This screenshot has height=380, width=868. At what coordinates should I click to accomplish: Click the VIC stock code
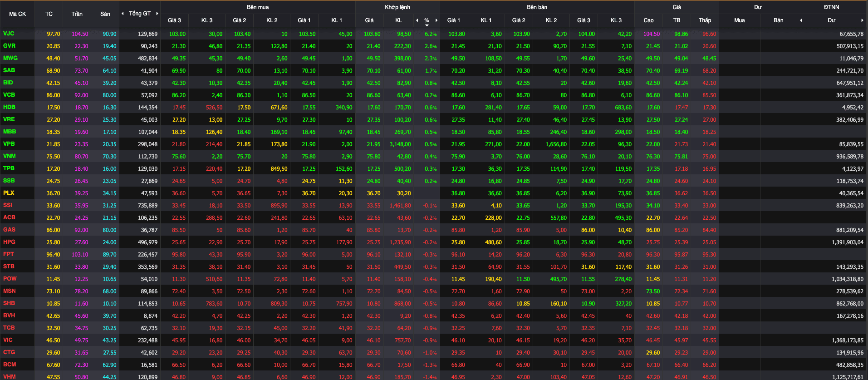(x=8, y=340)
